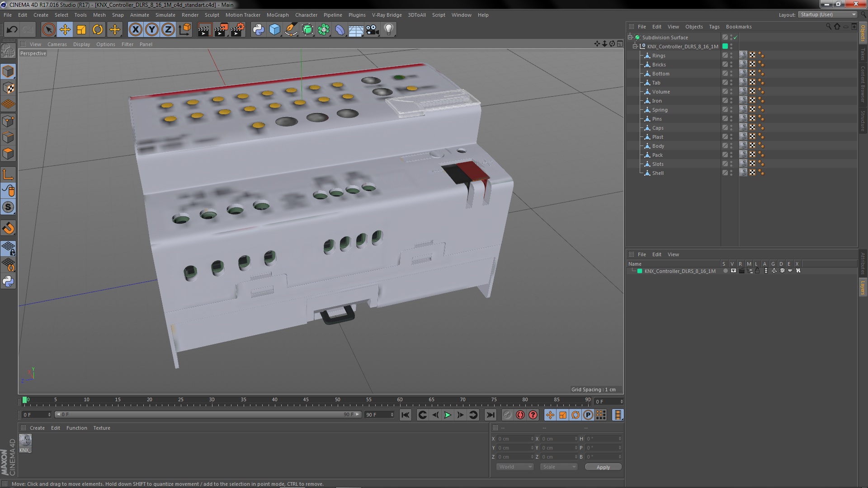Open the Scale mode dropdown
Image resolution: width=868 pixels, height=488 pixels.
click(559, 467)
